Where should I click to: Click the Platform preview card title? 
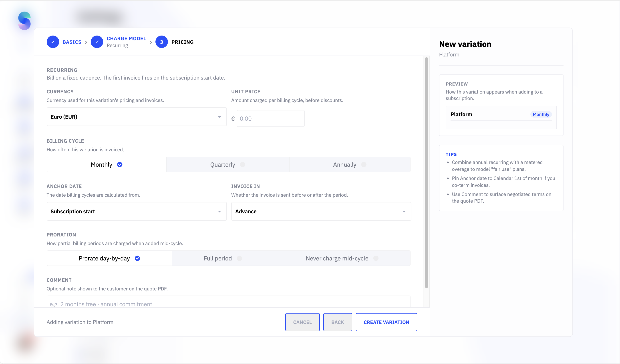[x=461, y=114]
